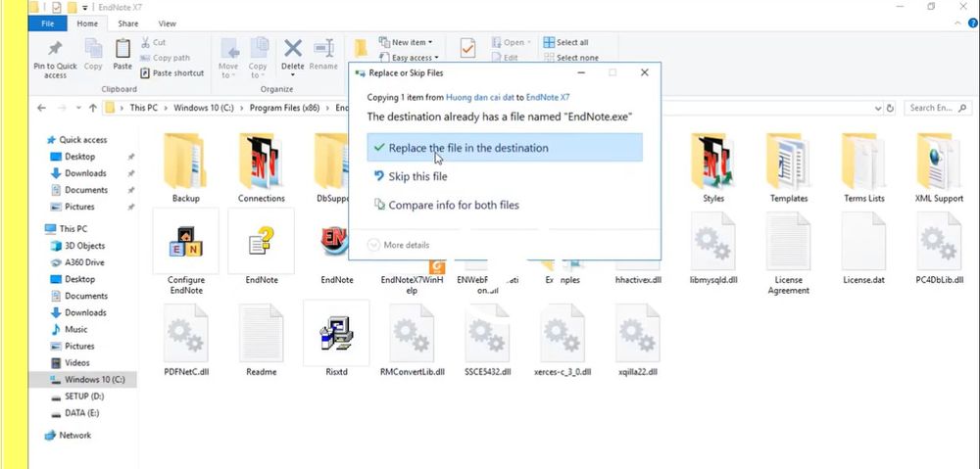Open the Easy access dropdown
This screenshot has height=469, width=980.
pyautogui.click(x=408, y=58)
